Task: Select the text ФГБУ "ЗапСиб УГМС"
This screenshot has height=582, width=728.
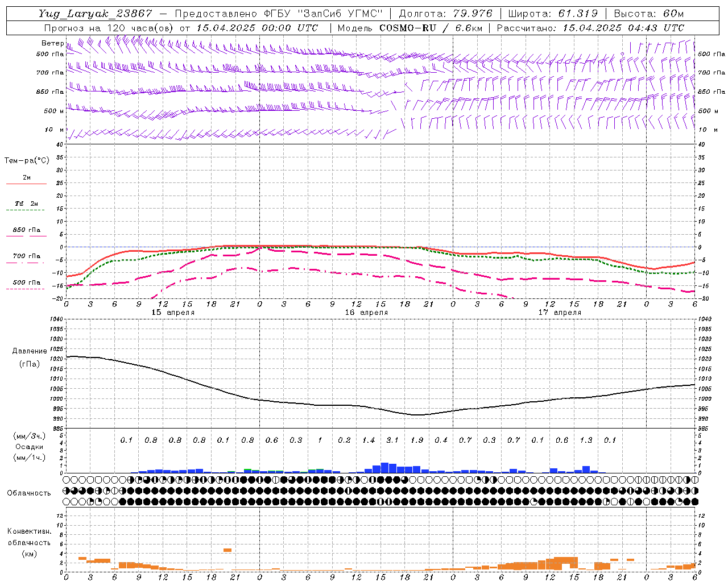Action: click(x=324, y=14)
